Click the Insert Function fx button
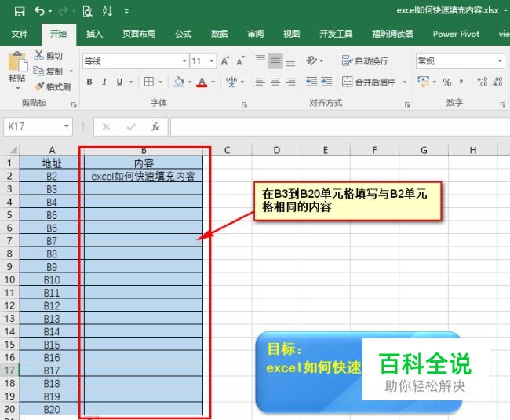 [155, 126]
